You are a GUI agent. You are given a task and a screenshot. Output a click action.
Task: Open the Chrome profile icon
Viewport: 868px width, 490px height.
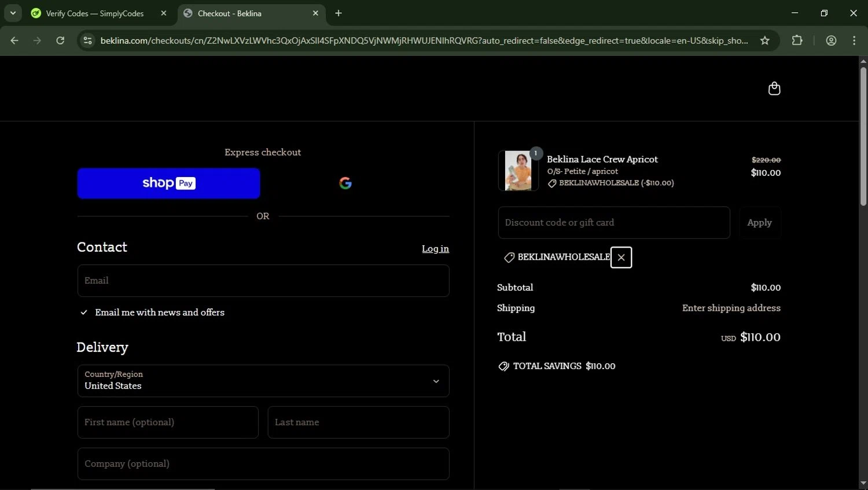832,40
